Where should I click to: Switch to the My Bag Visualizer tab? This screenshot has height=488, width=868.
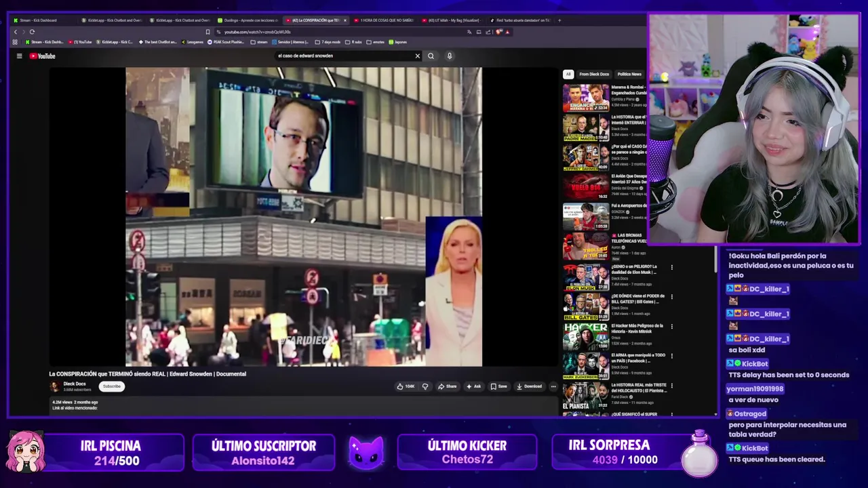point(452,20)
